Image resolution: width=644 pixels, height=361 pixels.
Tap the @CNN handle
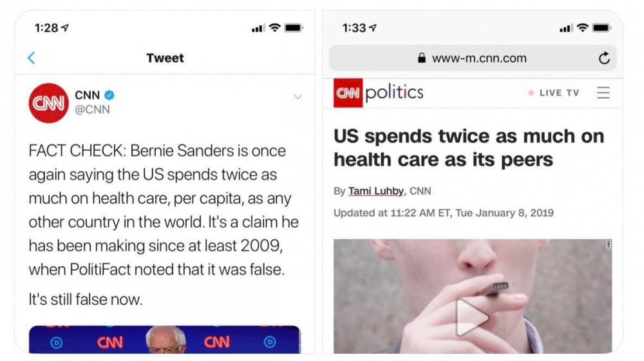click(92, 110)
